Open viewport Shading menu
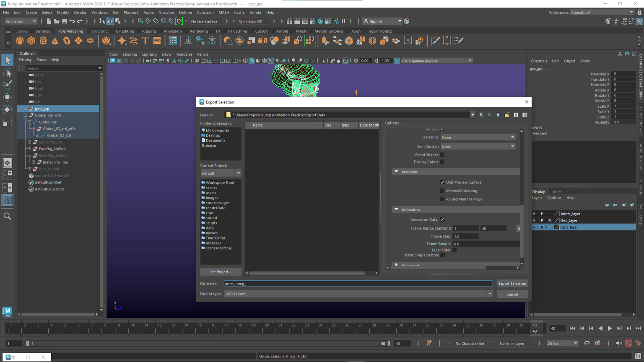The height and width of the screenshot is (362, 644). (x=130, y=54)
